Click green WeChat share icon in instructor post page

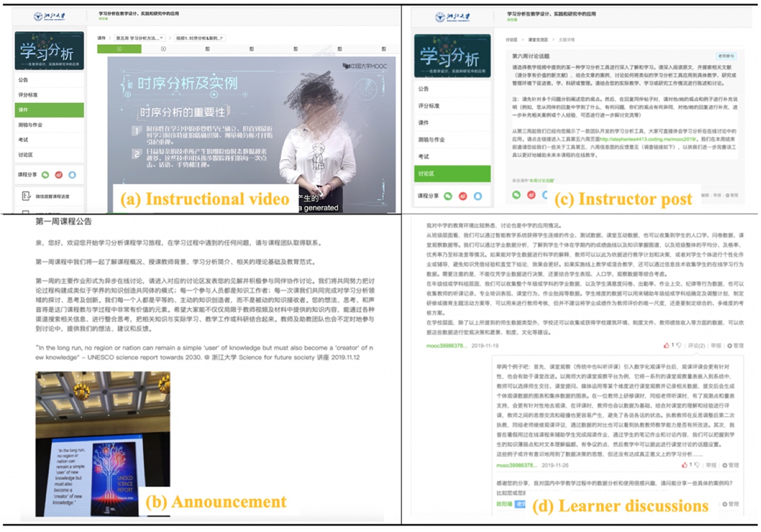coord(516,195)
